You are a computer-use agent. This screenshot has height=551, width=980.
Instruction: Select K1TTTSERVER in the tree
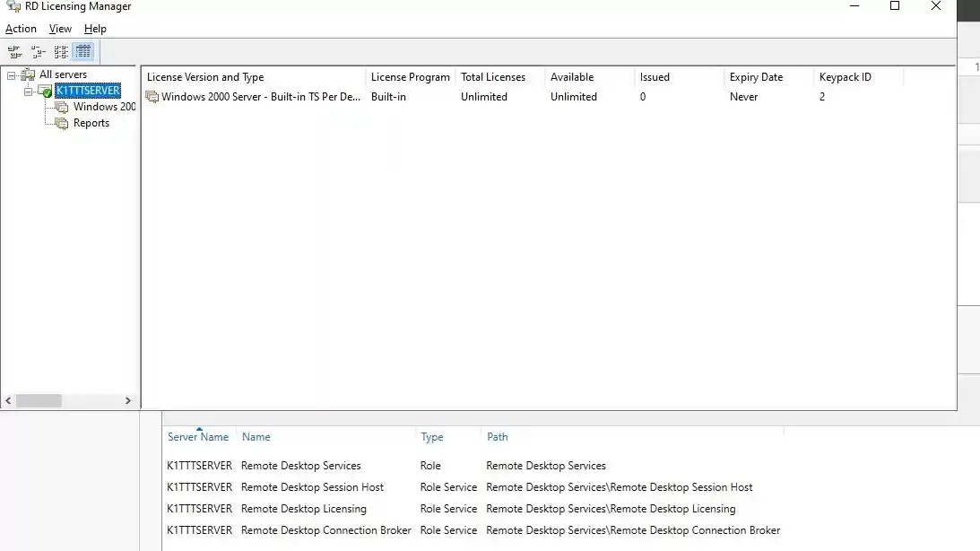point(88,91)
